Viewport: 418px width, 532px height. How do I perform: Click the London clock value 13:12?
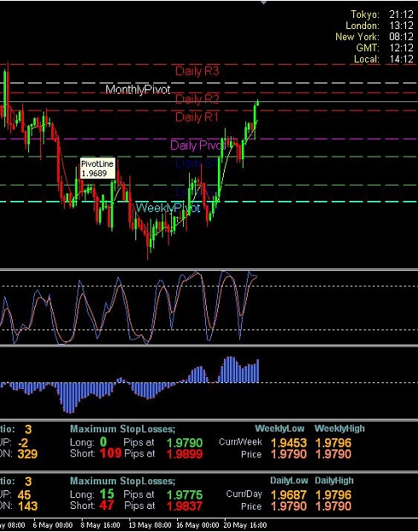tap(401, 26)
